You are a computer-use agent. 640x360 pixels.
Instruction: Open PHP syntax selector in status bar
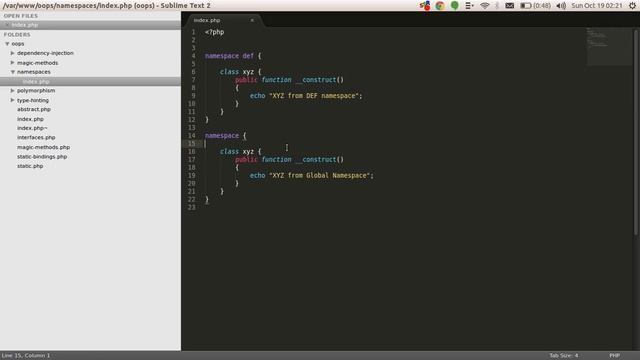615,356
